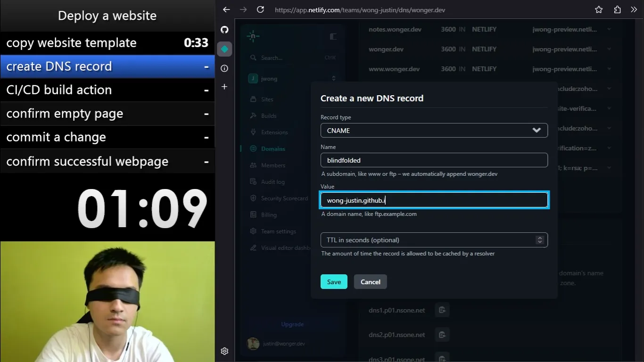The image size is (644, 362).
Task: Select the 'create DNS record' split row
Action: (107, 66)
